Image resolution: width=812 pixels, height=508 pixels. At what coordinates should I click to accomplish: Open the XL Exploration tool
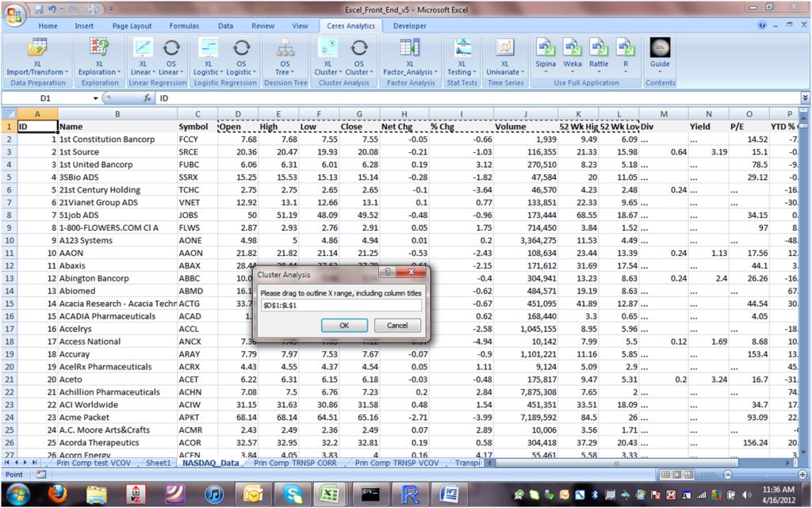click(x=99, y=57)
